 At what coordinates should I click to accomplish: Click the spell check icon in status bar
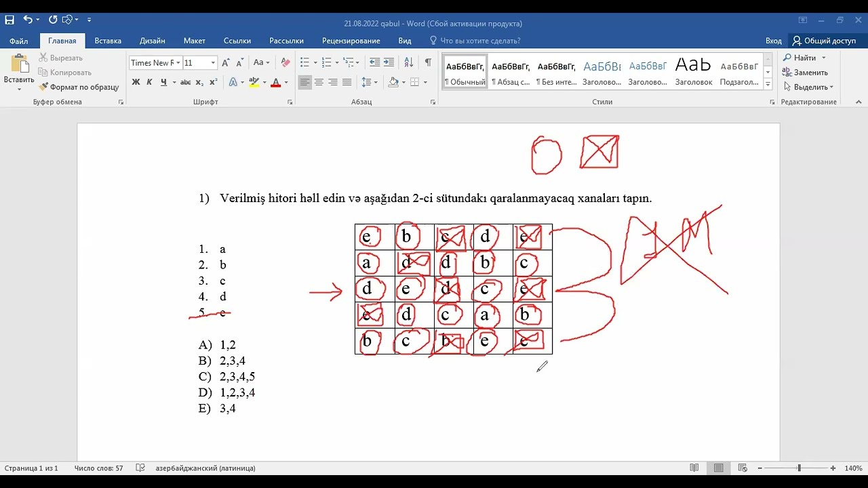click(140, 468)
